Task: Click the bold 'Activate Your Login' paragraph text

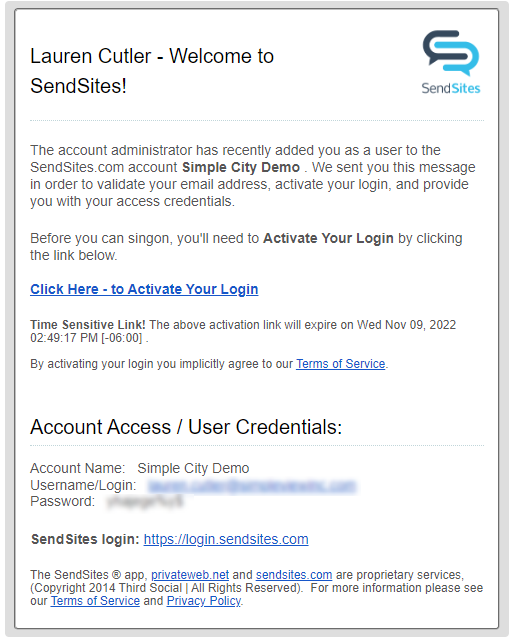Action: (328, 239)
